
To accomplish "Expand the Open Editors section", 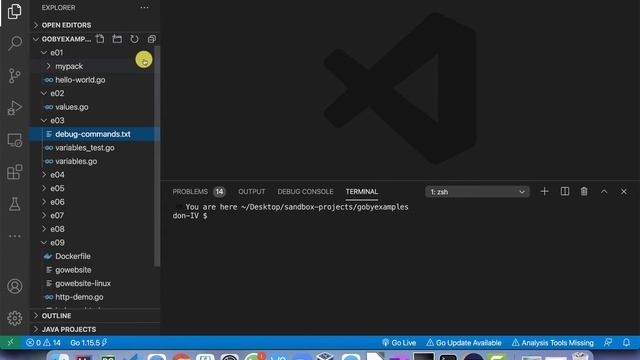I will pyautogui.click(x=95, y=25).
